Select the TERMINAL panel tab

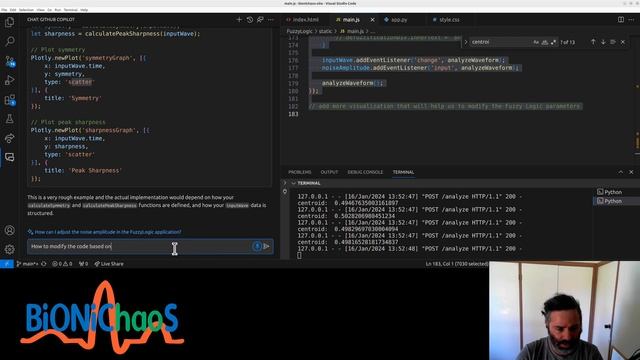(x=403, y=172)
